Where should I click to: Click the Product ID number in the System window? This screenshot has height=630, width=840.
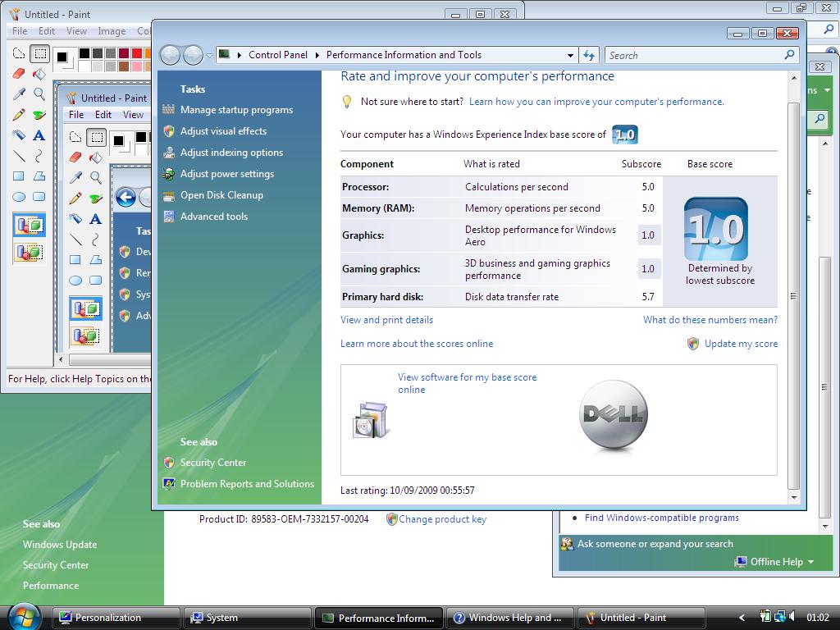[309, 519]
